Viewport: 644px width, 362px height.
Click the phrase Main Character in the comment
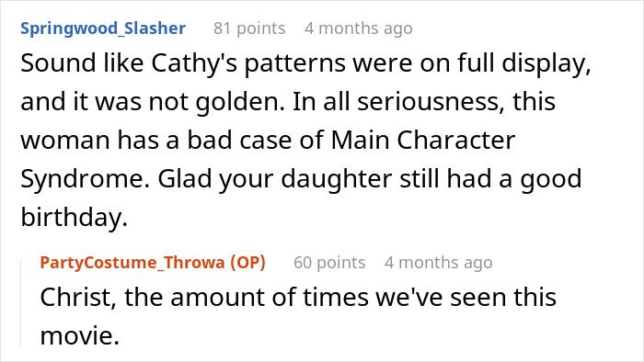click(422, 141)
